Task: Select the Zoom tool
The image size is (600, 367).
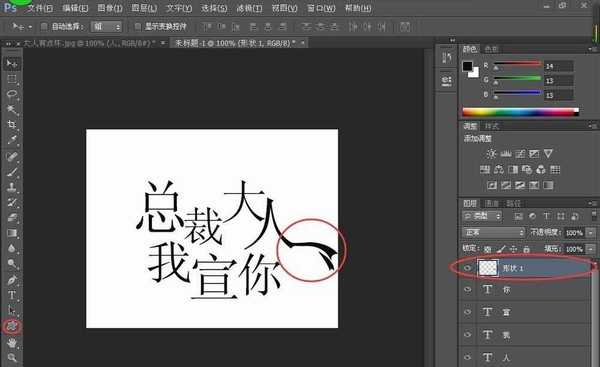Action: tap(12, 358)
